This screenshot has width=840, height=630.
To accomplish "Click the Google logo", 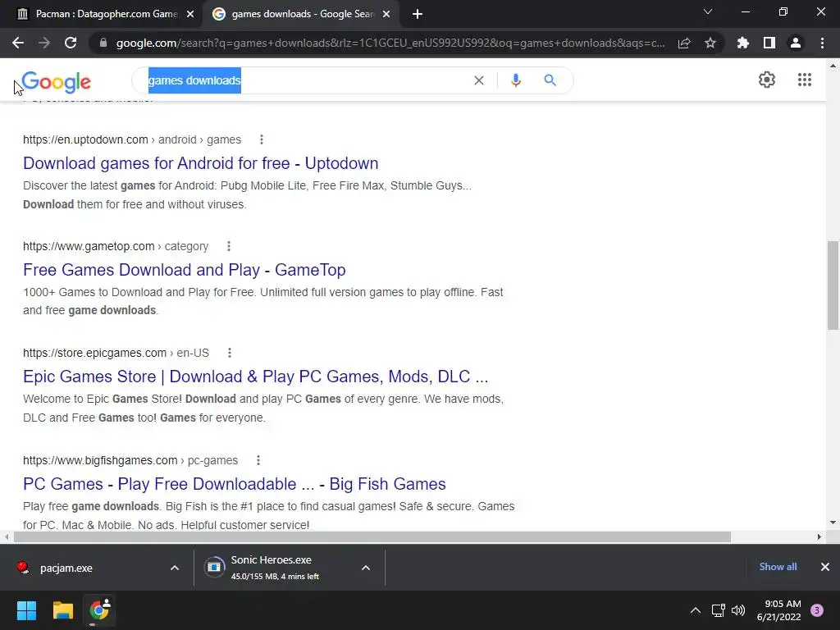I will tap(57, 81).
